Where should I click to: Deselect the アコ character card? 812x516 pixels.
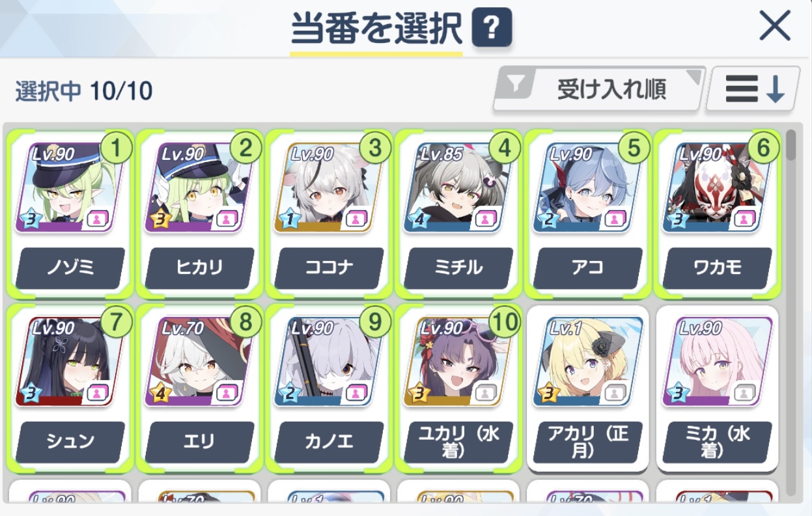click(x=587, y=213)
